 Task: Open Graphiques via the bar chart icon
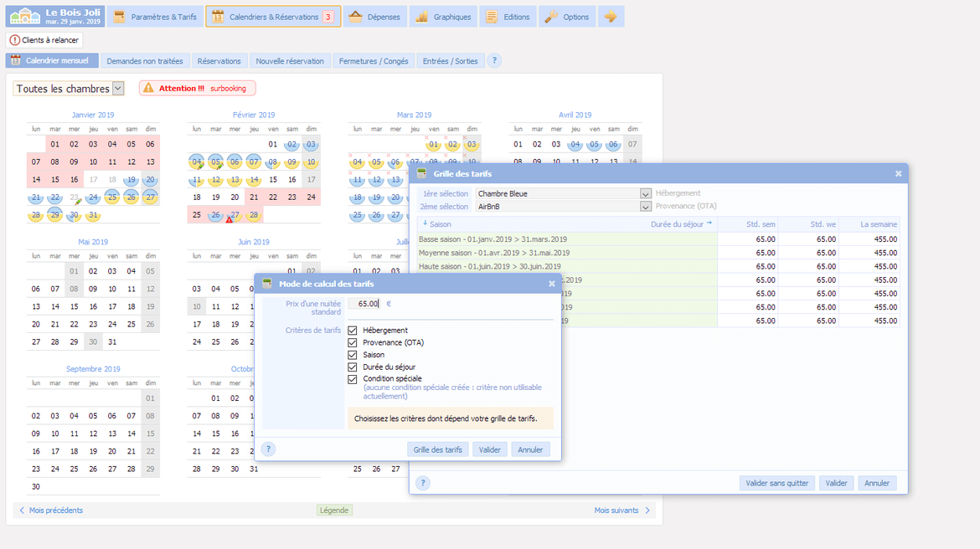(422, 17)
